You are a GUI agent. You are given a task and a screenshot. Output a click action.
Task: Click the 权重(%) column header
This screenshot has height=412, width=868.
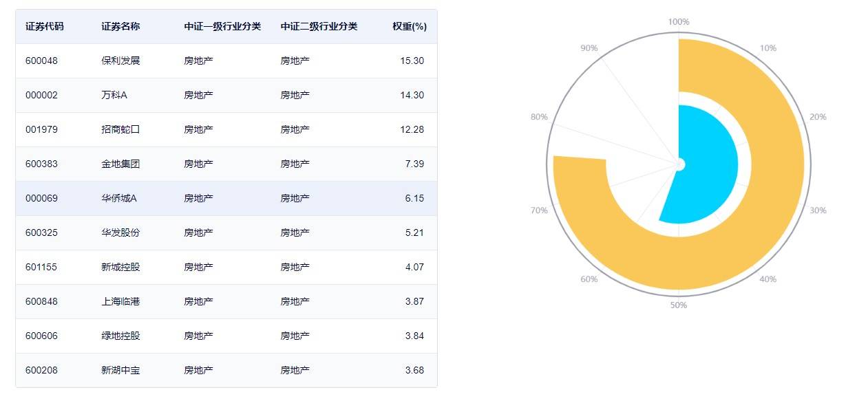click(410, 27)
